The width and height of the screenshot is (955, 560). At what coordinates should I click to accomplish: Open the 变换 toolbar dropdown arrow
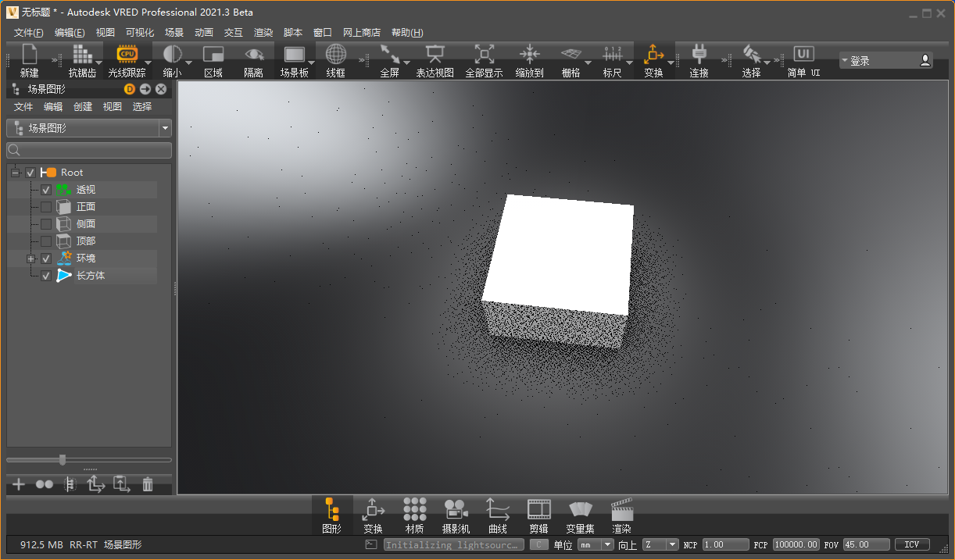coord(671,62)
